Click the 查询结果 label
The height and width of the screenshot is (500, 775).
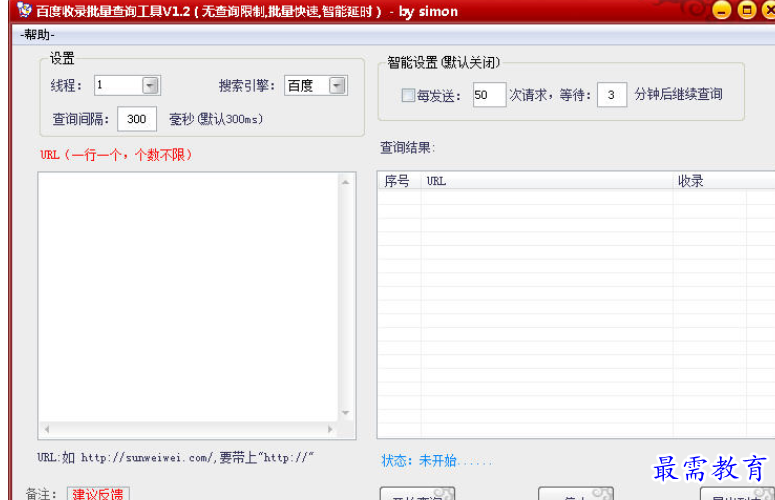407,147
